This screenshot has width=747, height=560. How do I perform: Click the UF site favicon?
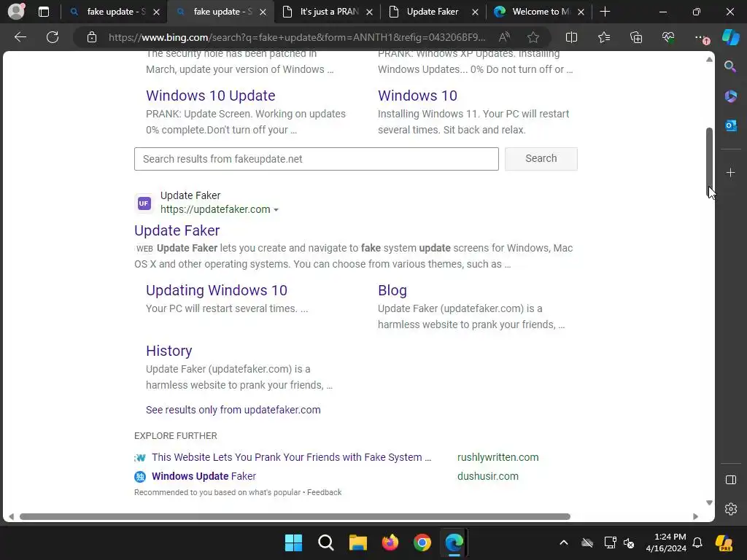click(x=144, y=203)
